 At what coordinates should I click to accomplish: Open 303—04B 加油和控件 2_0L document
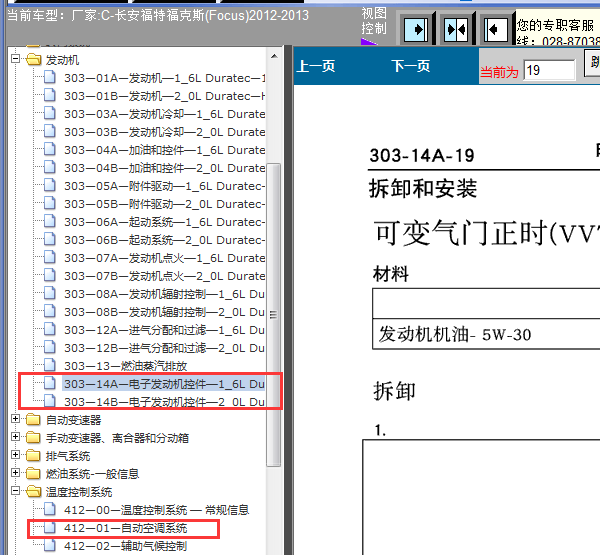click(x=165, y=168)
